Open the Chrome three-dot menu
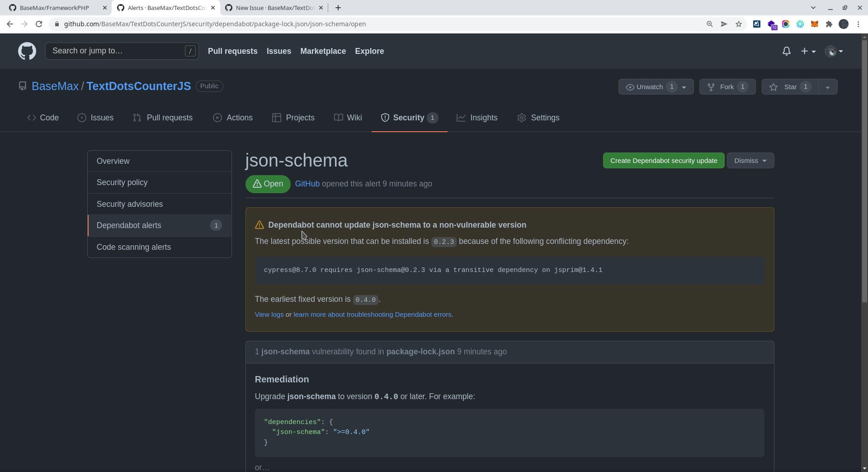This screenshot has height=472, width=868. pos(859,24)
